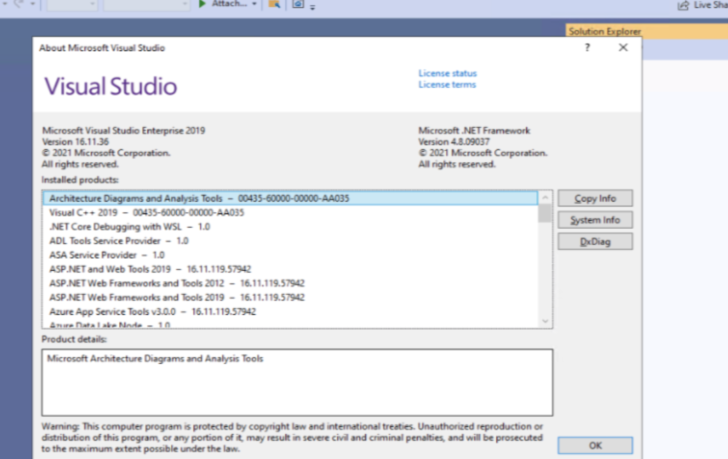The width and height of the screenshot is (728, 459).
Task: Select ASA Service Provider row
Action: 291,255
